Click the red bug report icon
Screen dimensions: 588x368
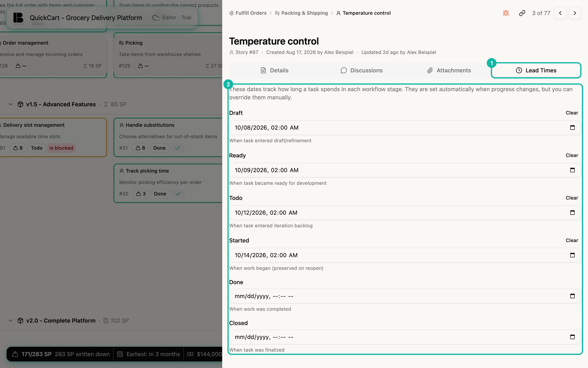506,13
